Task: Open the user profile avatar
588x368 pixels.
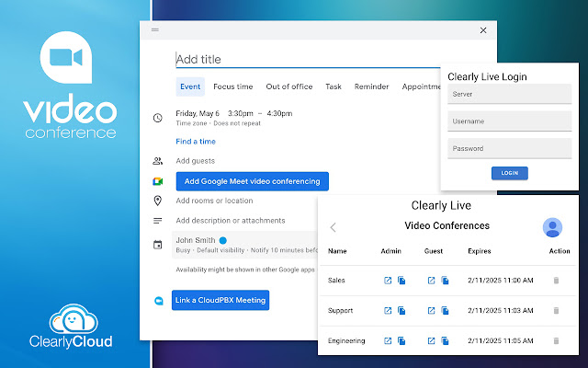Action: click(x=552, y=227)
